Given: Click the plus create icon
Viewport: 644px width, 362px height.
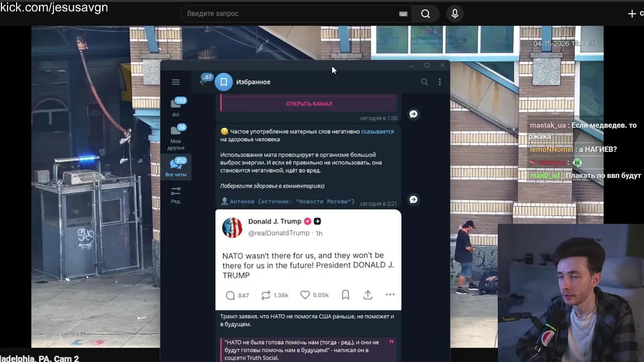Looking at the screenshot, I should pyautogui.click(x=632, y=14).
